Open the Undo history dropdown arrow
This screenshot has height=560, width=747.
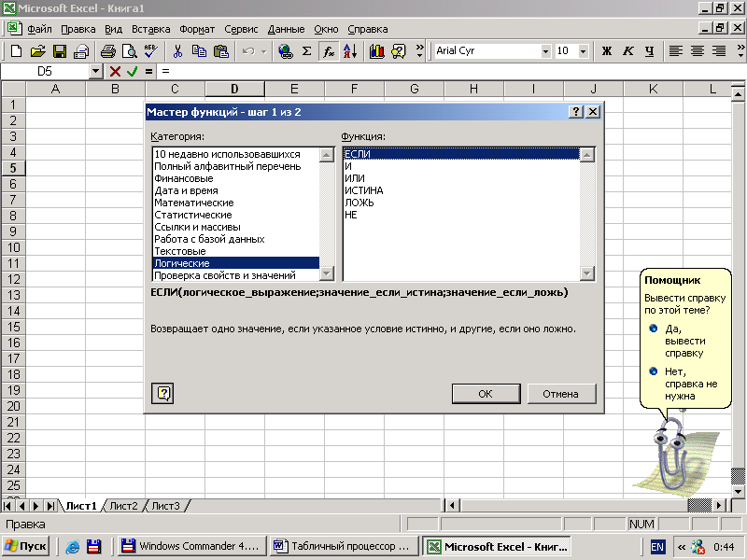tap(264, 51)
